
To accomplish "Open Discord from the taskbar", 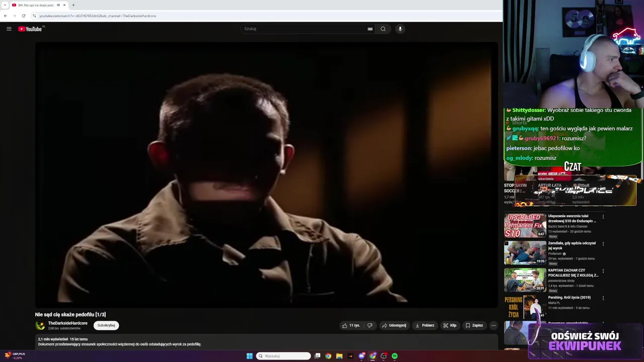I will point(361,356).
